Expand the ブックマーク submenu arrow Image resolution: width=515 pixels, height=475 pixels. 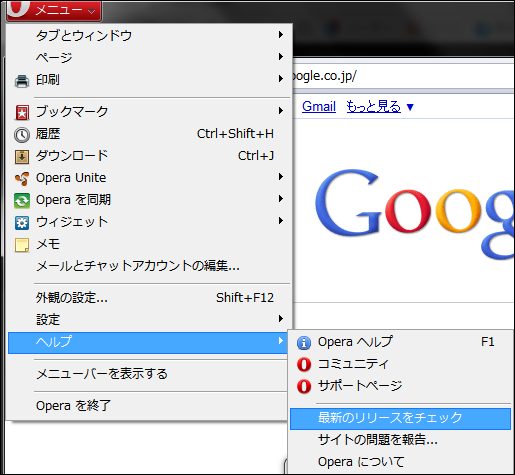click(x=281, y=111)
